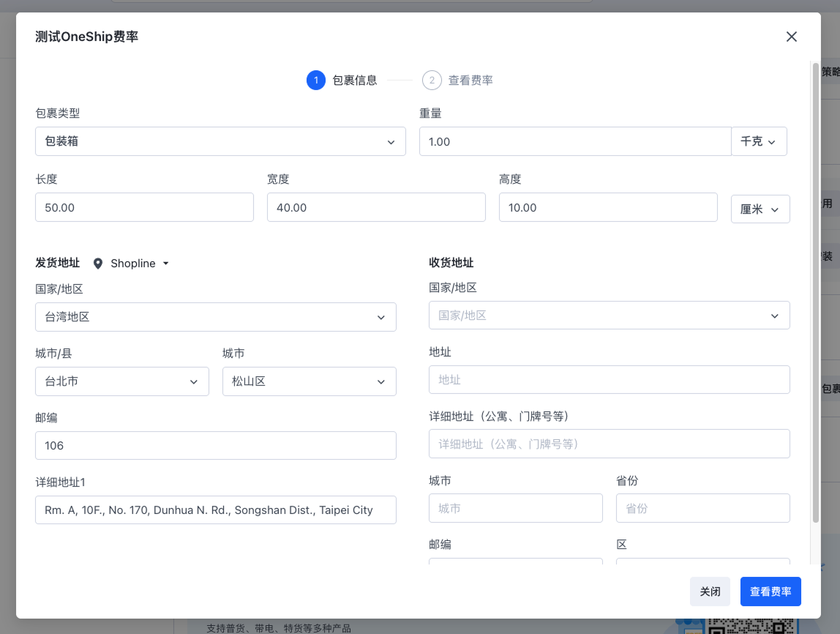Click the location pin icon beside Shopline
The width and height of the screenshot is (840, 634).
click(98, 264)
